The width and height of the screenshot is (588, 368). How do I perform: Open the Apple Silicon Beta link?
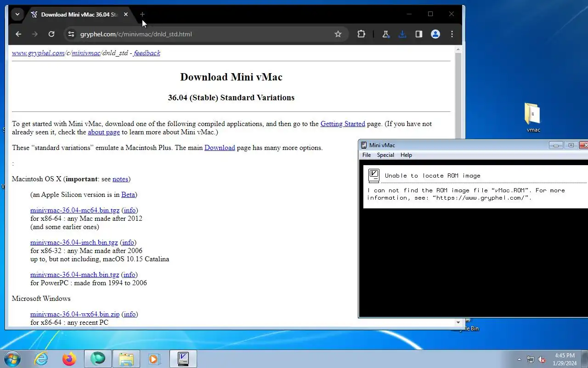pyautogui.click(x=128, y=195)
